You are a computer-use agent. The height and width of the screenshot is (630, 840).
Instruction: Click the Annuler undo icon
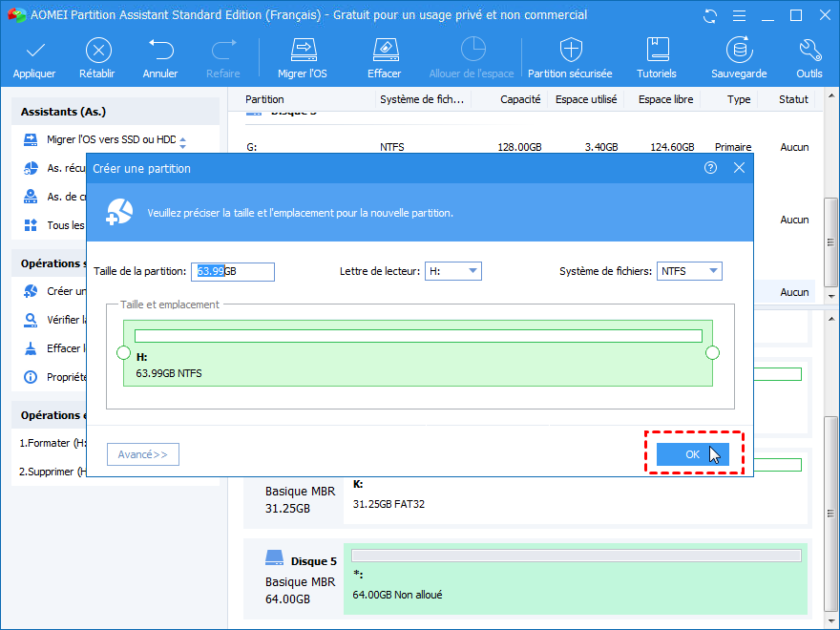pos(160,50)
